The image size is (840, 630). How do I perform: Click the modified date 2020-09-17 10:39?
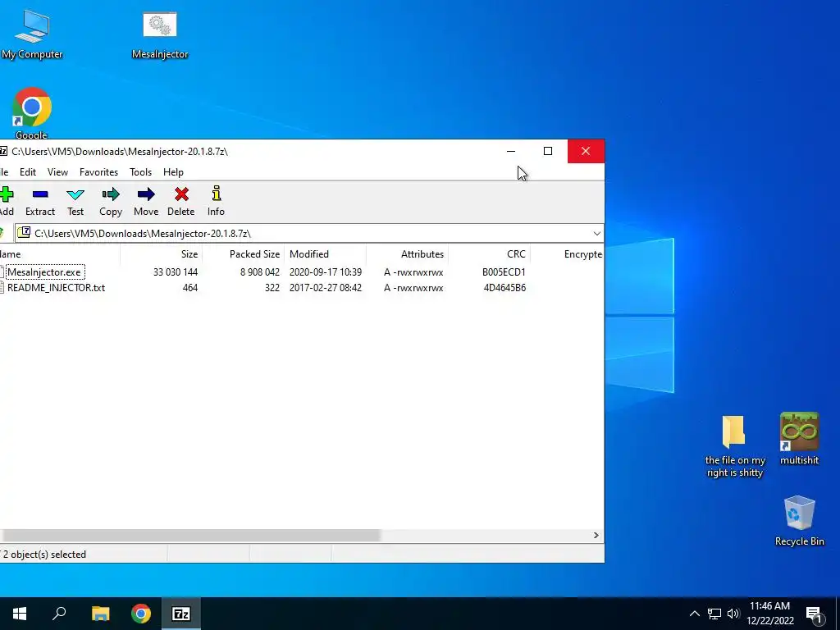325,272
